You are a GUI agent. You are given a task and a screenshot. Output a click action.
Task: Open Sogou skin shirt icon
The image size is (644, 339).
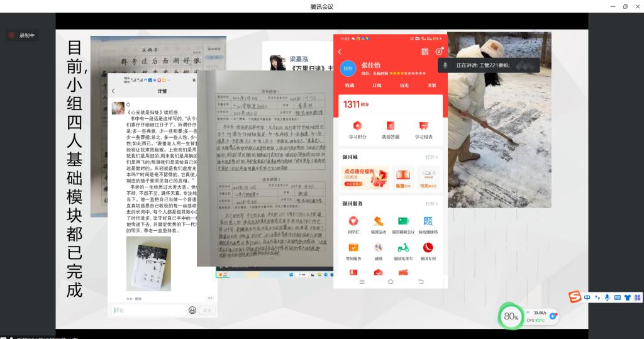coord(627,297)
